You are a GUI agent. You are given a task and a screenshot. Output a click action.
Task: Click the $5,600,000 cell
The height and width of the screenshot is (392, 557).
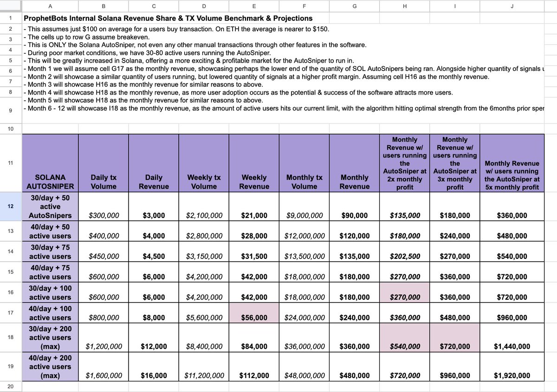(x=204, y=313)
